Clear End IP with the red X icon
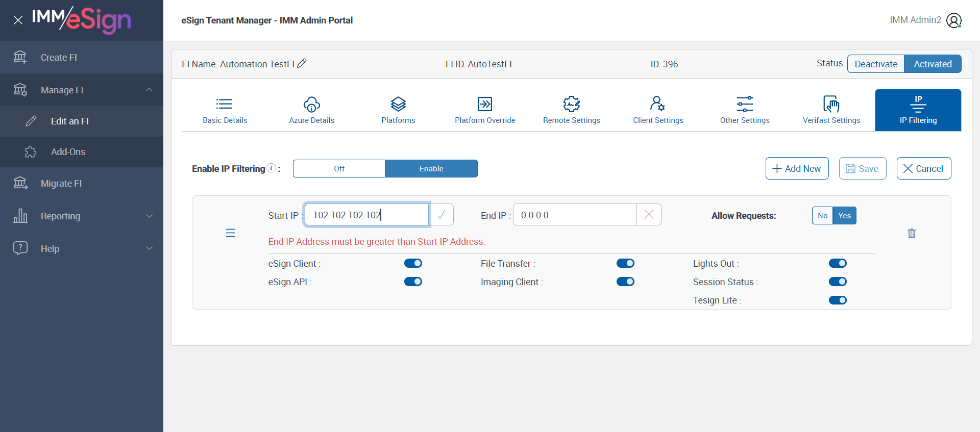This screenshot has height=432, width=980. [x=649, y=215]
